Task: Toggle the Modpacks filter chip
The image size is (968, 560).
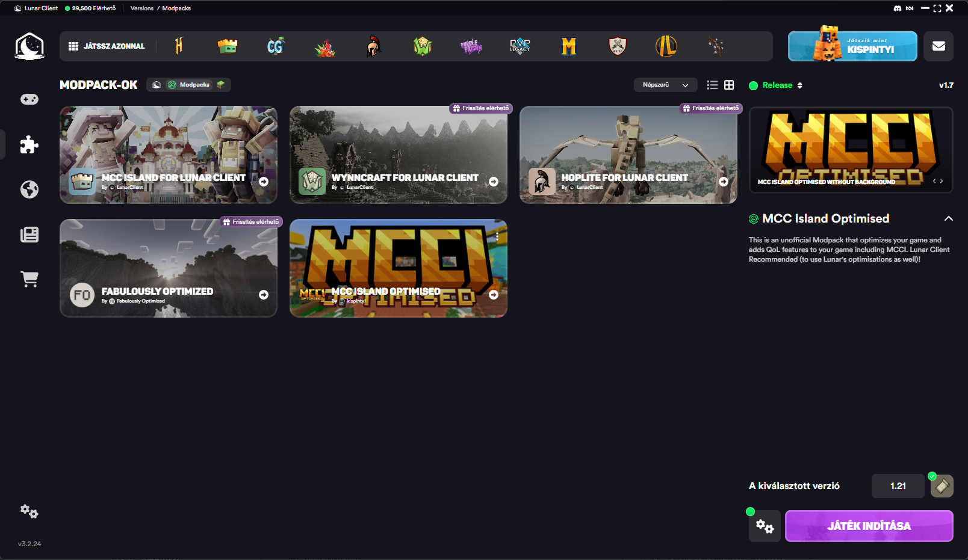Action: coord(189,85)
